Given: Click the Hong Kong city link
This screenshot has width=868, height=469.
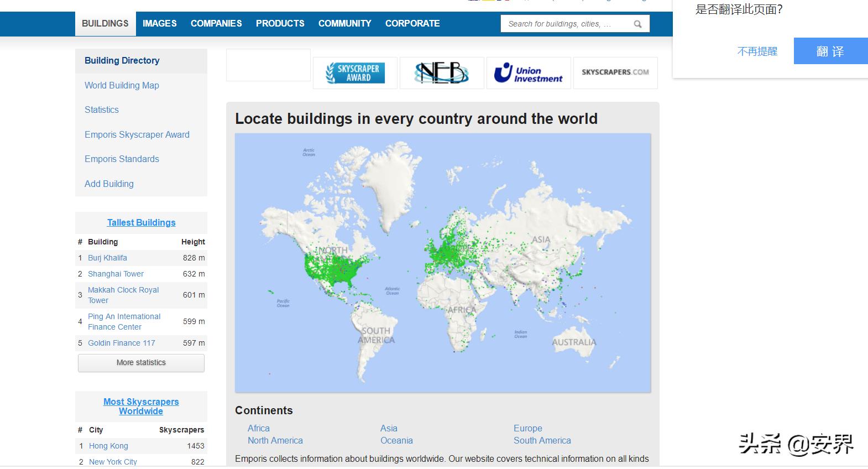Looking at the screenshot, I should 108,446.
